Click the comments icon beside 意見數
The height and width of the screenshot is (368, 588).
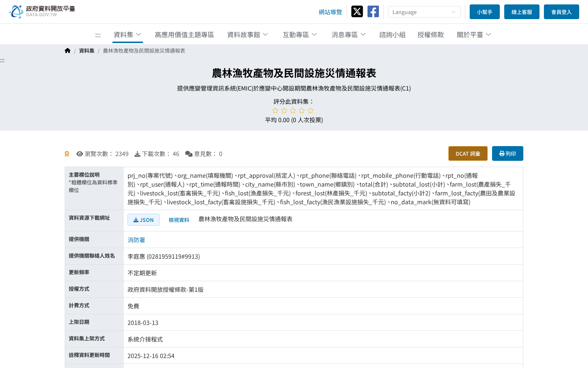tap(189, 154)
